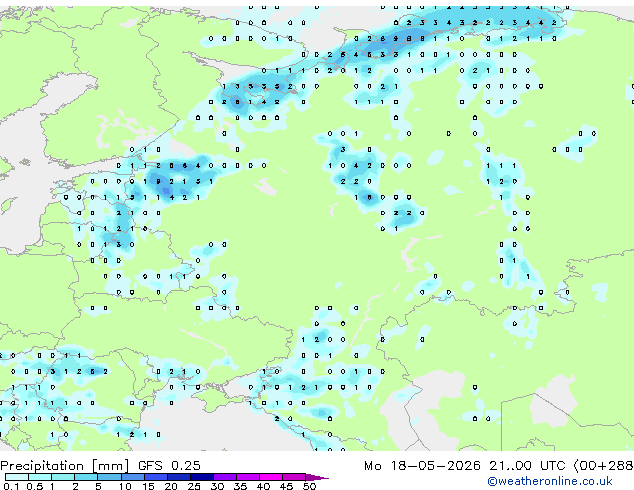
Task: Click the 'Mo 18-05-2026' date text
Action: click(423, 466)
